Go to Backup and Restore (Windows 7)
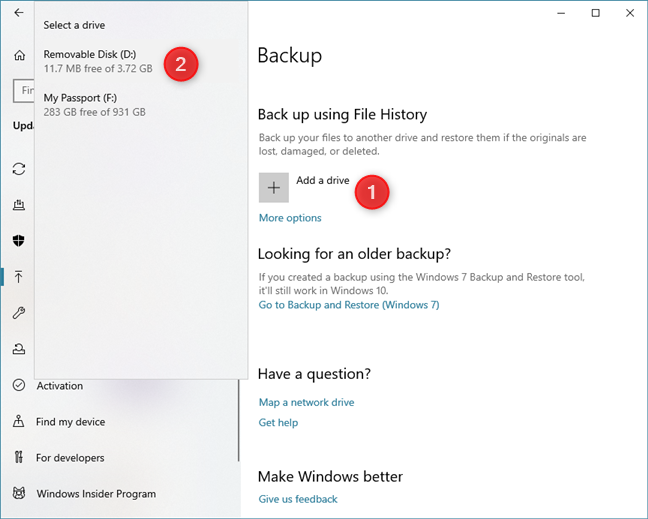Image resolution: width=648 pixels, height=519 pixels. click(348, 305)
